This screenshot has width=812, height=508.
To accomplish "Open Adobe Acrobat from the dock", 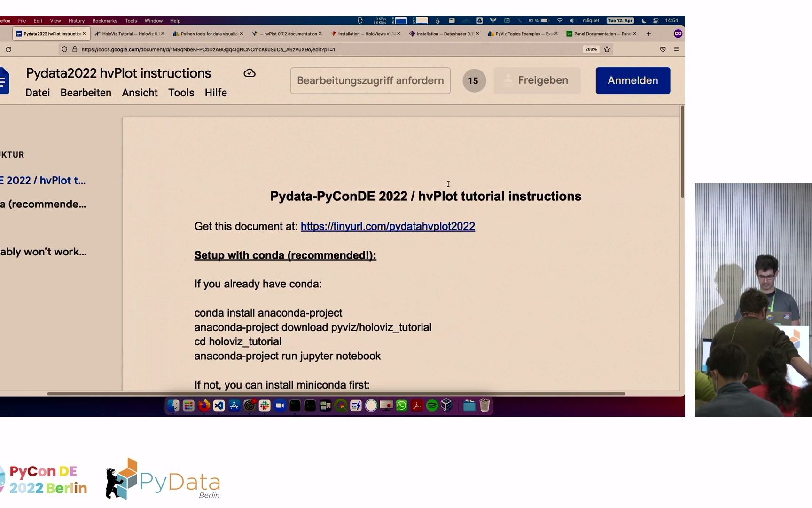I will point(417,405).
